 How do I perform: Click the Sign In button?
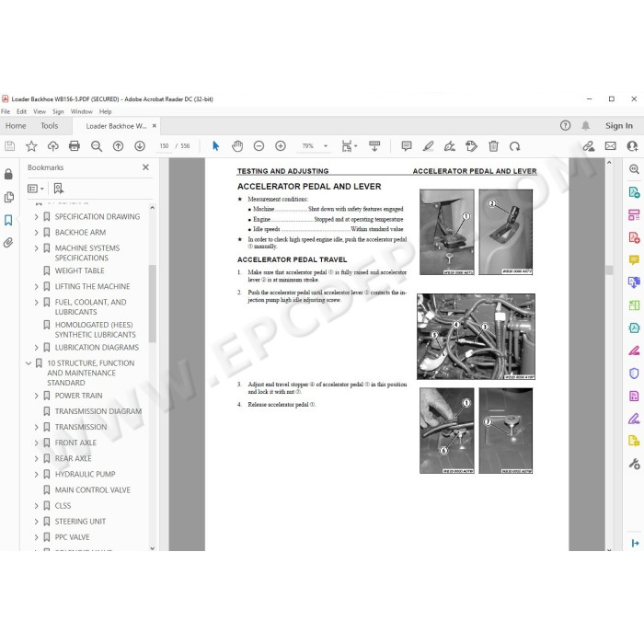pos(618,126)
